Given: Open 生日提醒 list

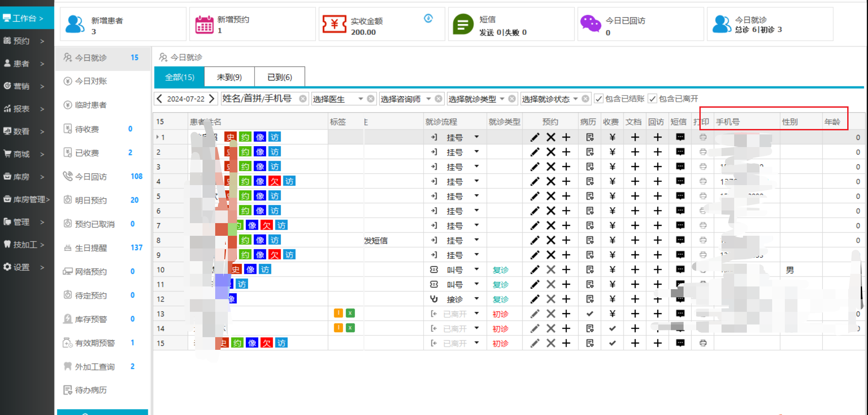Looking at the screenshot, I should pyautogui.click(x=103, y=248).
